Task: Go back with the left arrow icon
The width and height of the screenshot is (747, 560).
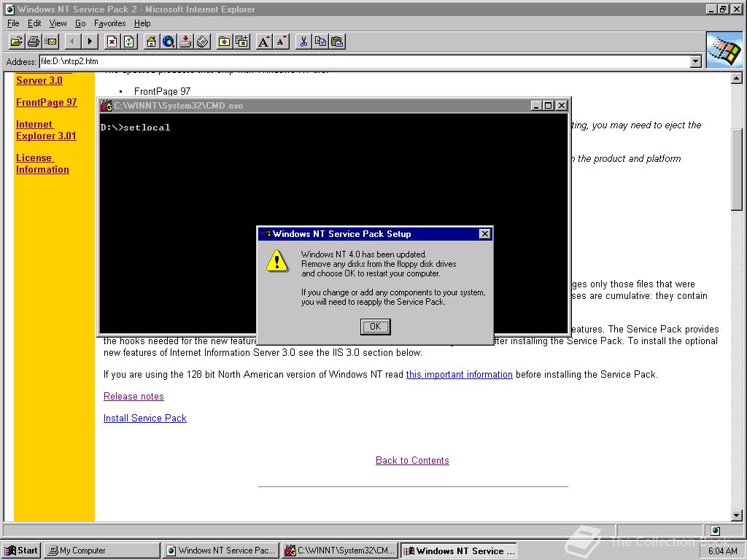Action: (72, 42)
